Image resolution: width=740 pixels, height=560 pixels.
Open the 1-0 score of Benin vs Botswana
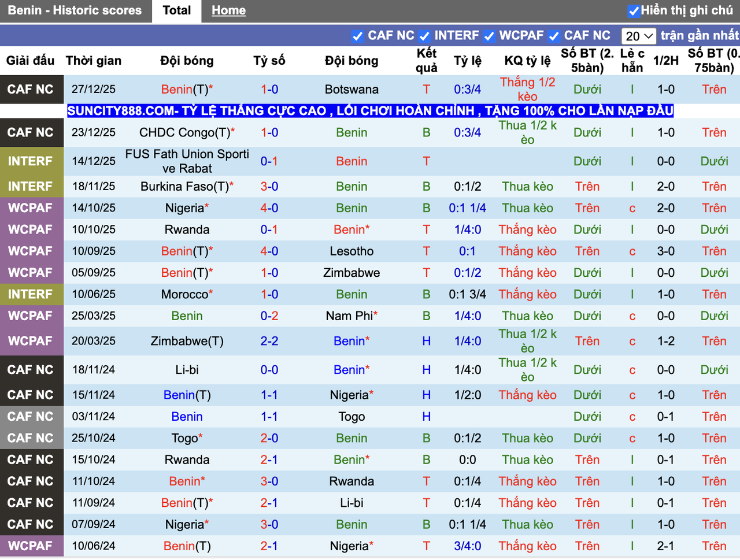pos(269,90)
